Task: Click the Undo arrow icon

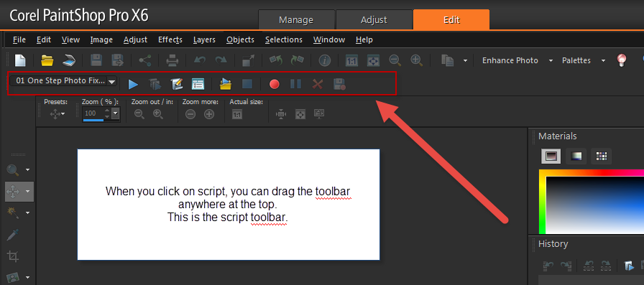Action: (x=200, y=61)
